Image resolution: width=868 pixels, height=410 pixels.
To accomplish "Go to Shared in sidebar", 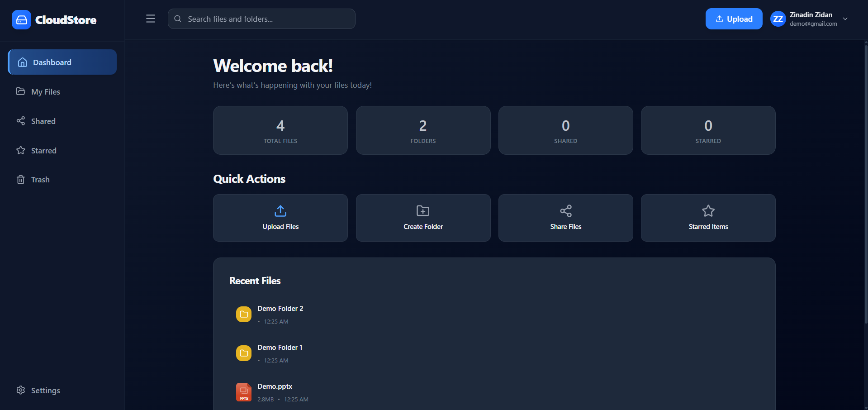I will [x=43, y=121].
